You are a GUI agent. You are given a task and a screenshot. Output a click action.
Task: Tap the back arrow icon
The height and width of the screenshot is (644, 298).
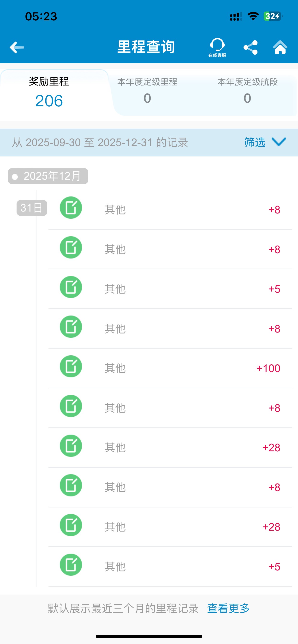pyautogui.click(x=17, y=47)
